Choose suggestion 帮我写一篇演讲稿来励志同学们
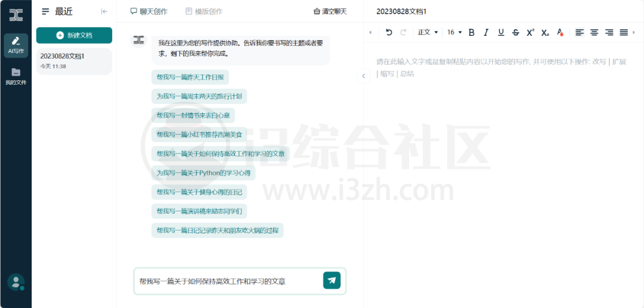 click(x=199, y=211)
